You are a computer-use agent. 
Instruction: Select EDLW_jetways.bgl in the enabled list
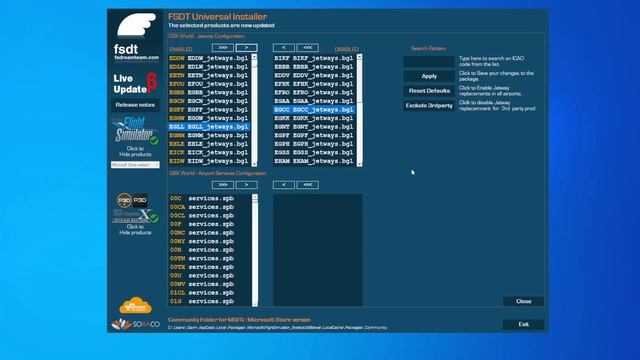point(209,67)
